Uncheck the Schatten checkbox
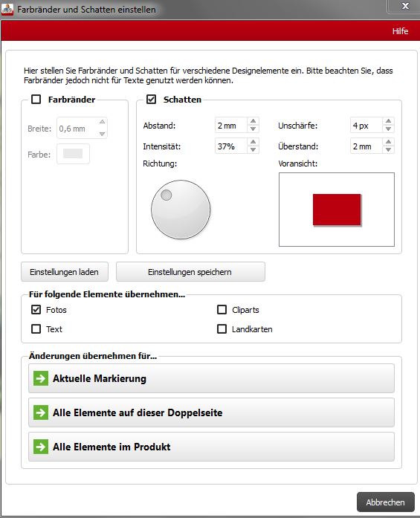This screenshot has height=518, width=420. [152, 99]
